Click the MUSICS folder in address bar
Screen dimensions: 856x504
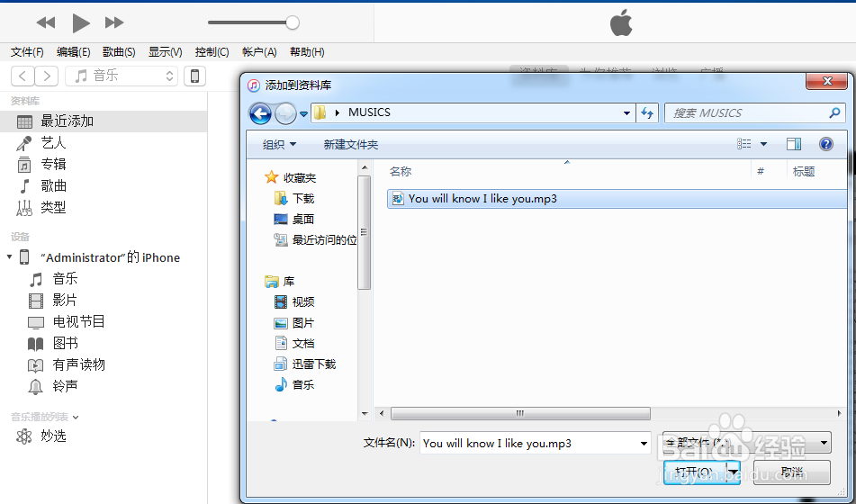tap(369, 112)
